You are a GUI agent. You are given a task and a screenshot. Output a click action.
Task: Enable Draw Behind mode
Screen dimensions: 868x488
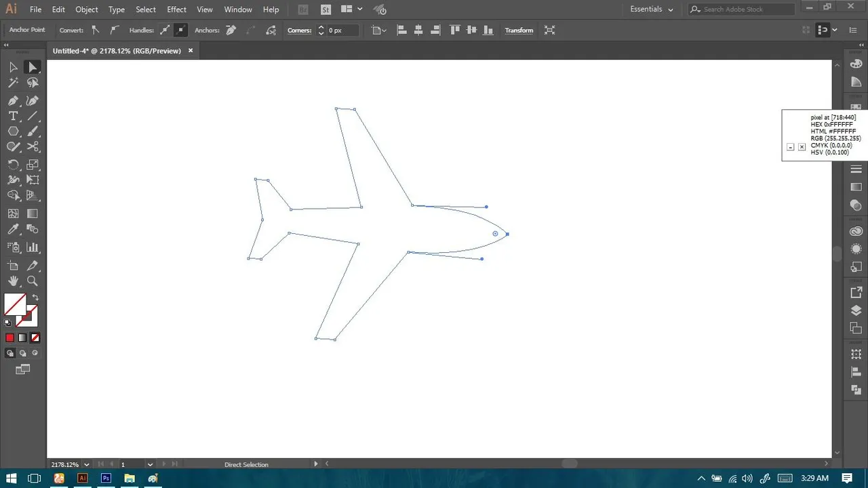(22, 353)
